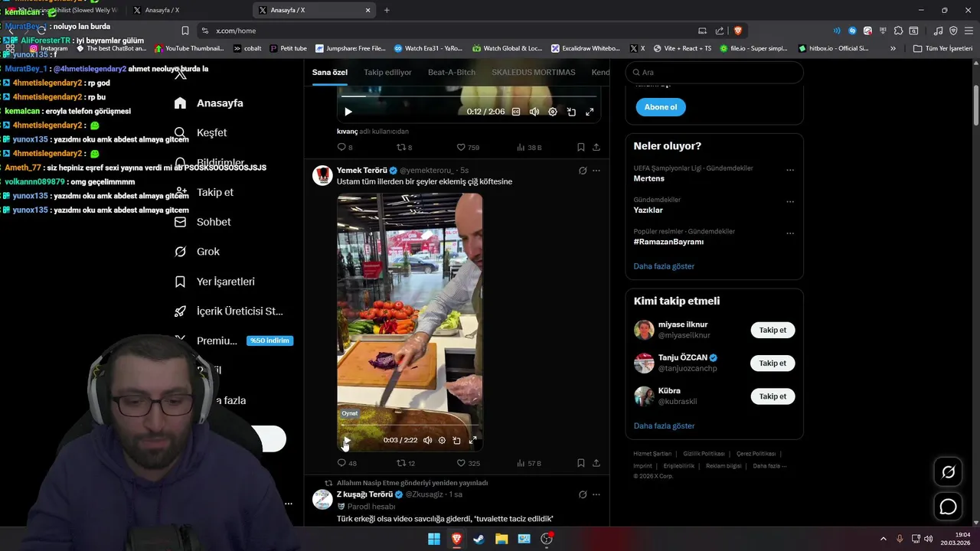Open more options on Yemek Terörü post

tap(596, 171)
